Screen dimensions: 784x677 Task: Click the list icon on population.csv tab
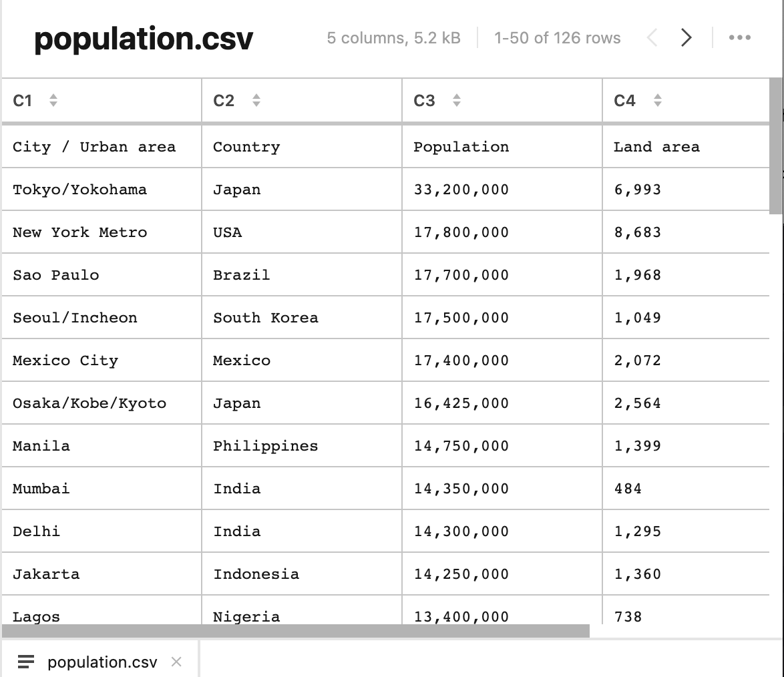26,662
